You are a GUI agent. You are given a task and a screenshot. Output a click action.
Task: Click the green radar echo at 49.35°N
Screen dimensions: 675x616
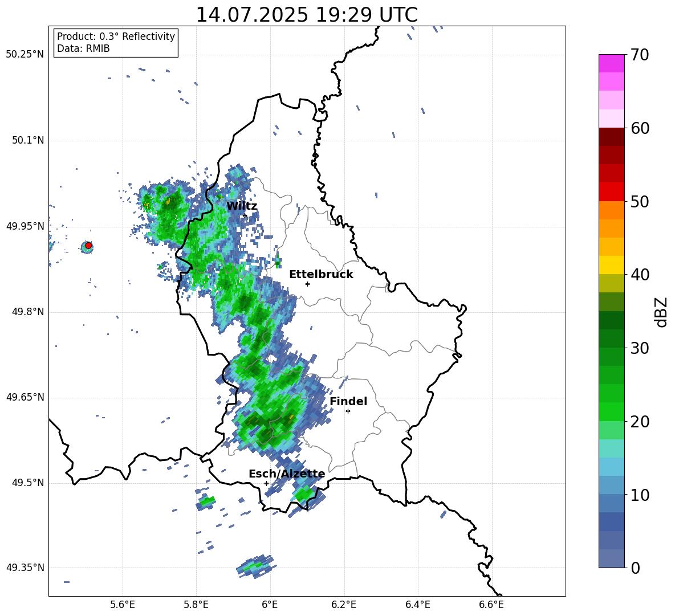256,566
